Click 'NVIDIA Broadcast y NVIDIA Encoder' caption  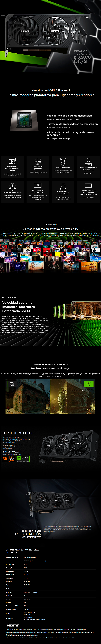pos(38,197)
